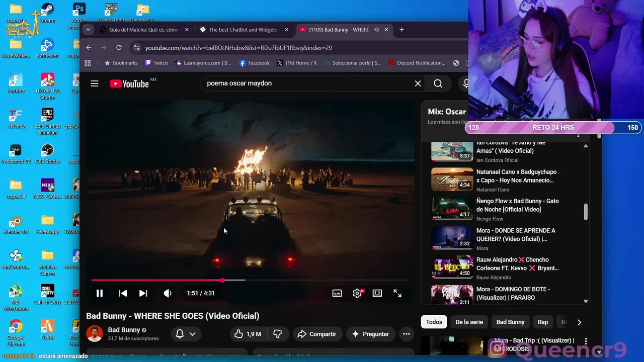The width and height of the screenshot is (644, 362).
Task: Like the video with 1,9 M likes
Action: pos(248,334)
